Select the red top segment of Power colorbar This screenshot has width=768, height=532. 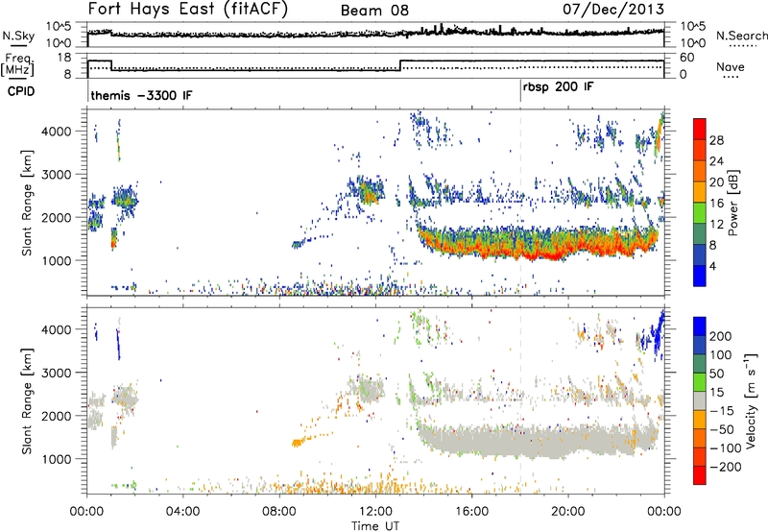(x=700, y=129)
